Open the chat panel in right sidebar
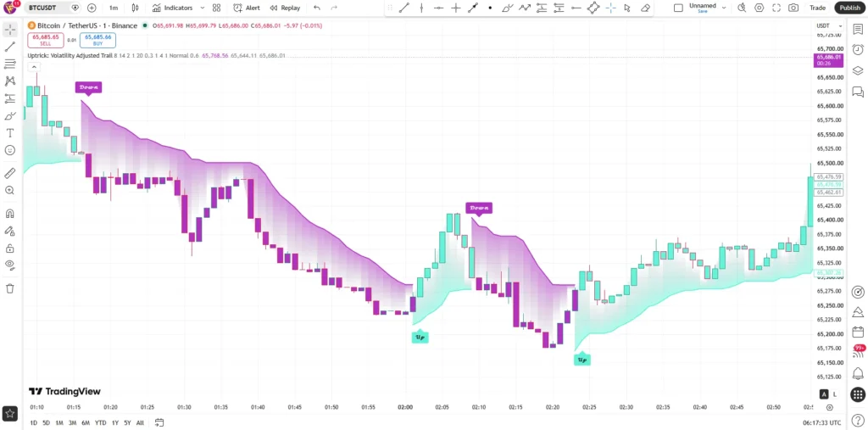 [858, 92]
